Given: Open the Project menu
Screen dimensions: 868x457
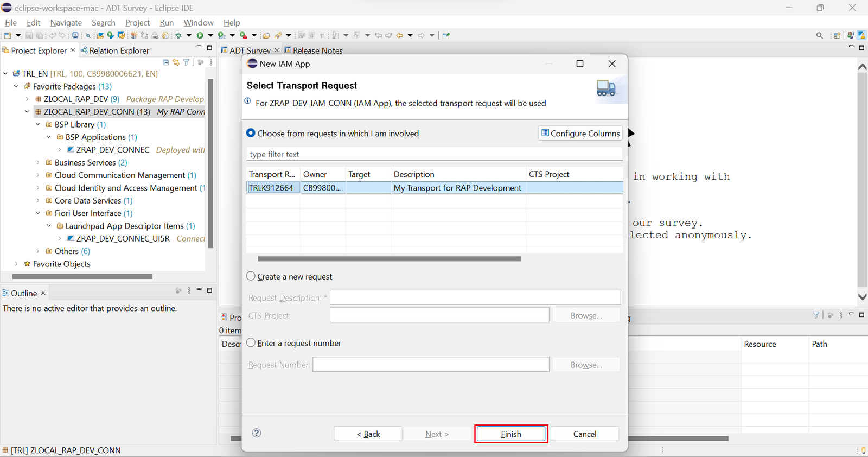Looking at the screenshot, I should (x=137, y=22).
